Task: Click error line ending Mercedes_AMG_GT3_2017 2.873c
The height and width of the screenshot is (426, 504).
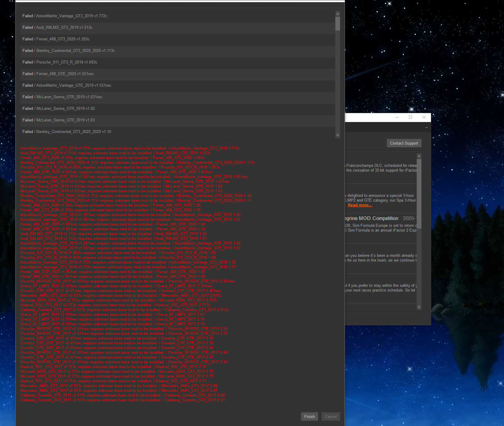Action: pos(121,296)
